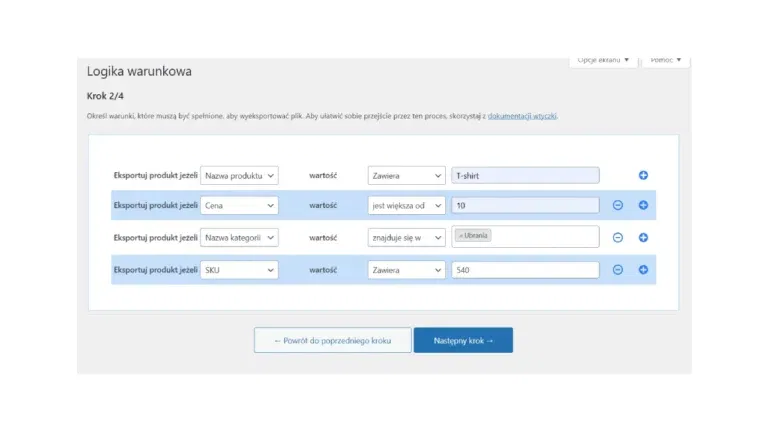Open the Nazwa produktu field dropdown
The width and height of the screenshot is (768, 432).
239,175
